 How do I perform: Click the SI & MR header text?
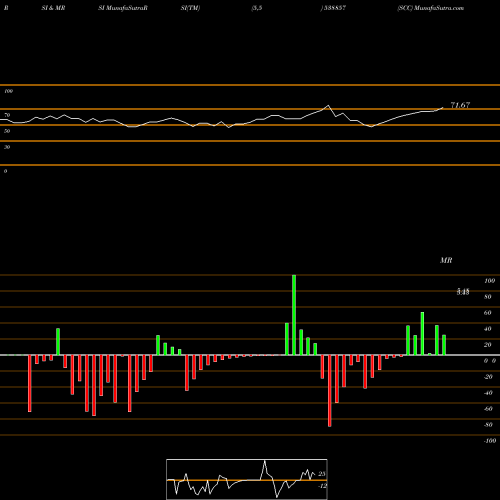pos(53,8)
